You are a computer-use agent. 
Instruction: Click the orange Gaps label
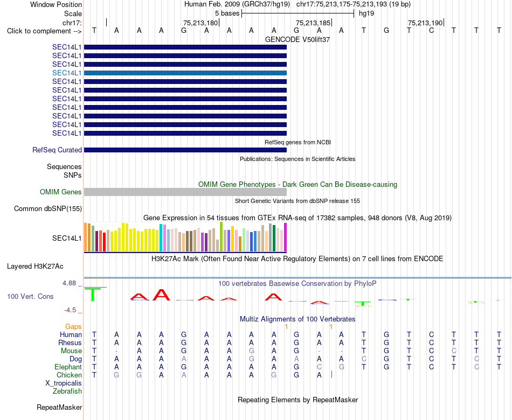pos(73,327)
